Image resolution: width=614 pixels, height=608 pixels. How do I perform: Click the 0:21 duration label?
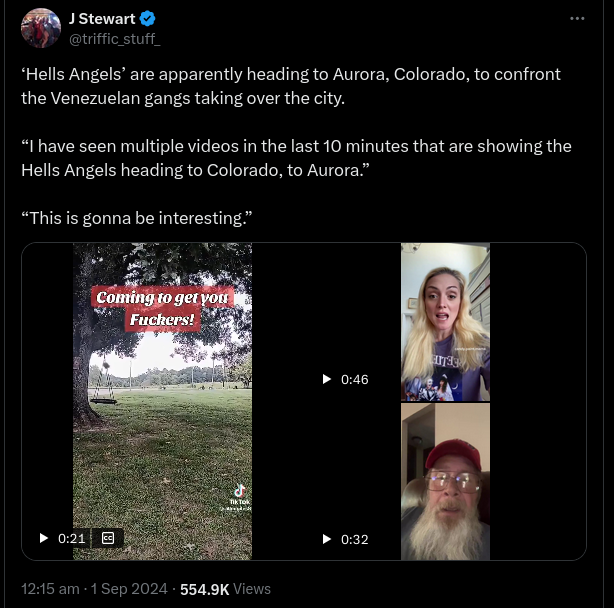72,538
